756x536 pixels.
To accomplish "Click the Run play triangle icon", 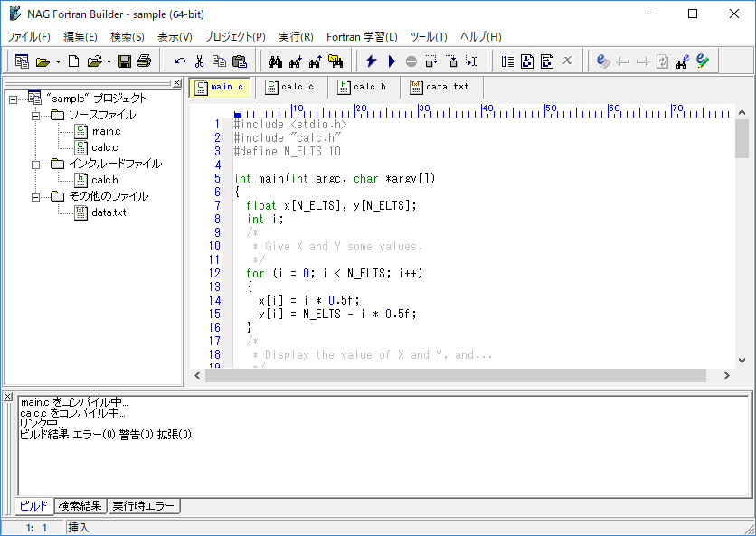I will tap(392, 61).
